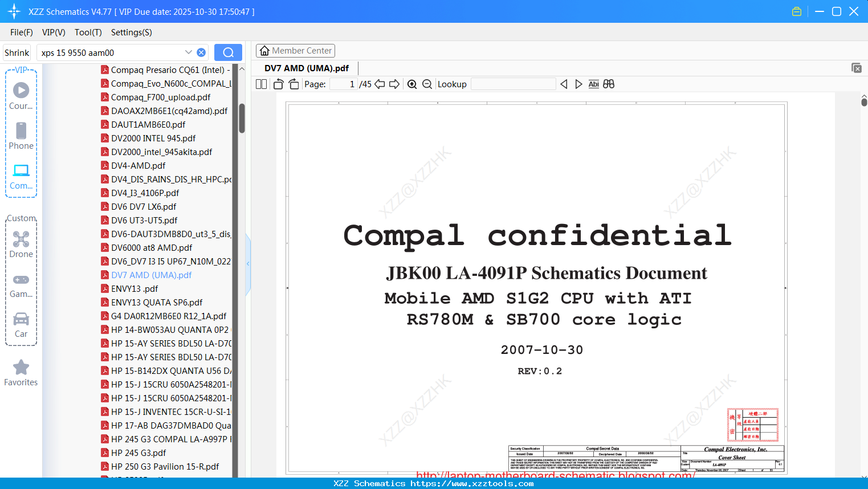Viewport: 868px width, 489px height.
Task: Toggle the page layout view icon
Action: point(261,84)
